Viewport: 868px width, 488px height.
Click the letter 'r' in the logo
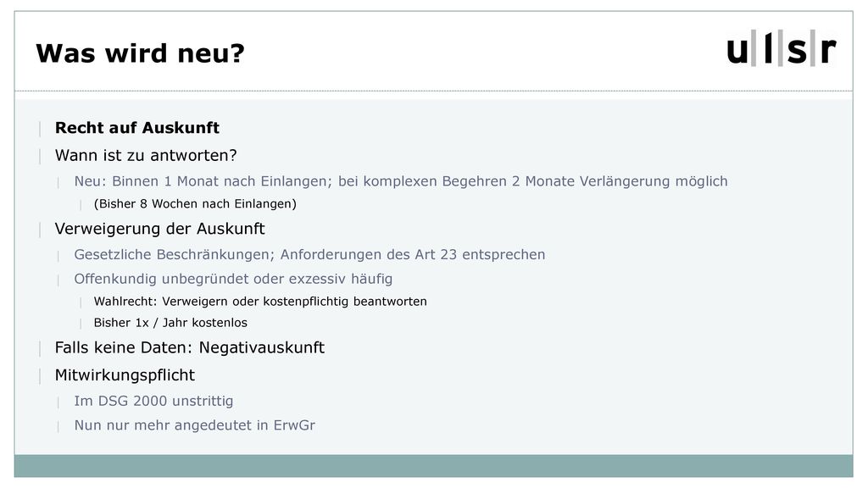[x=827, y=52]
